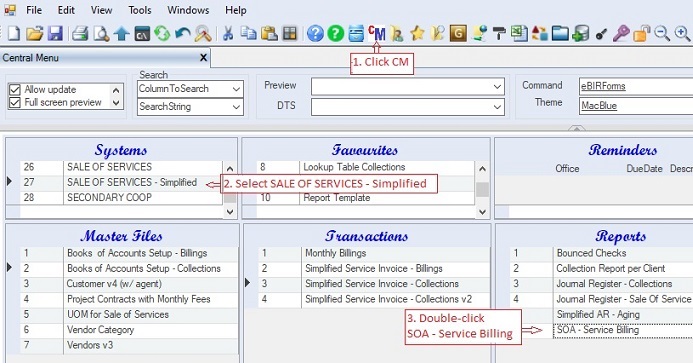Screen dimensions: 693x363
Task: Open the Tools menu
Action: pyautogui.click(x=140, y=10)
